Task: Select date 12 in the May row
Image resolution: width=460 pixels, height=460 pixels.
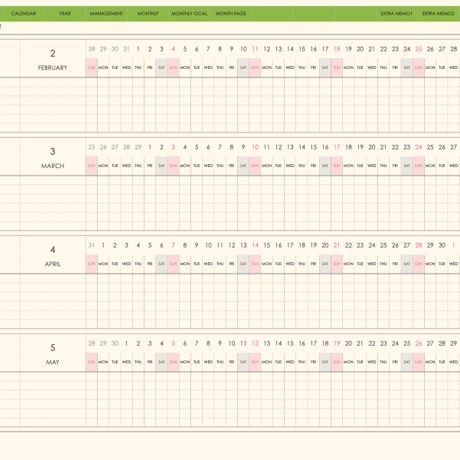Action: pos(255,343)
